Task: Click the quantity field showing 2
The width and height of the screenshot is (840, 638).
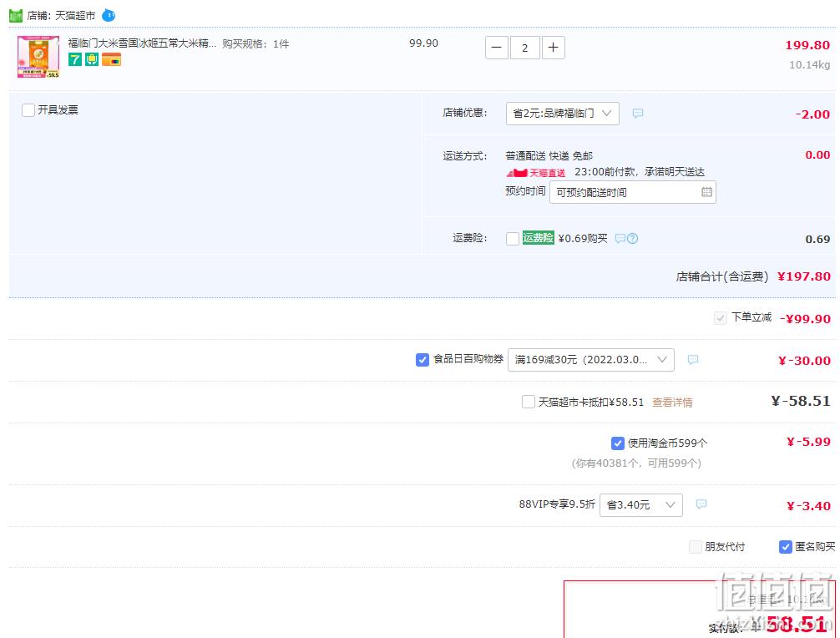Action: pos(525,48)
